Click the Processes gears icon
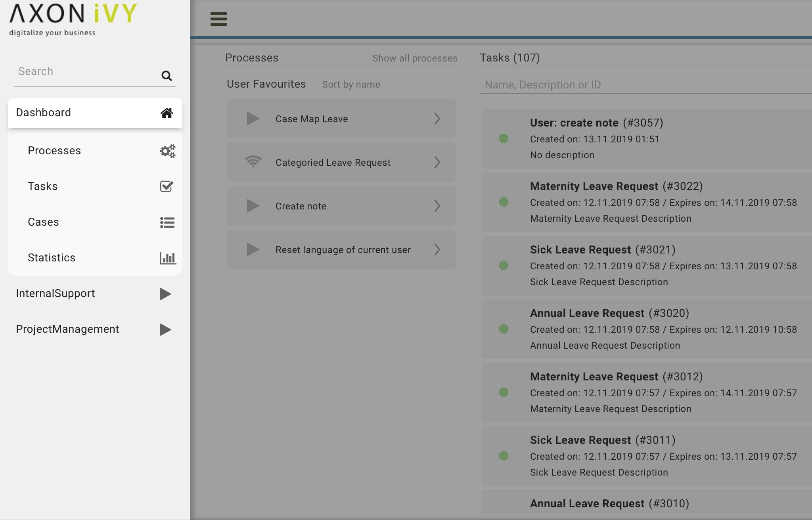The height and width of the screenshot is (520, 812). point(168,151)
